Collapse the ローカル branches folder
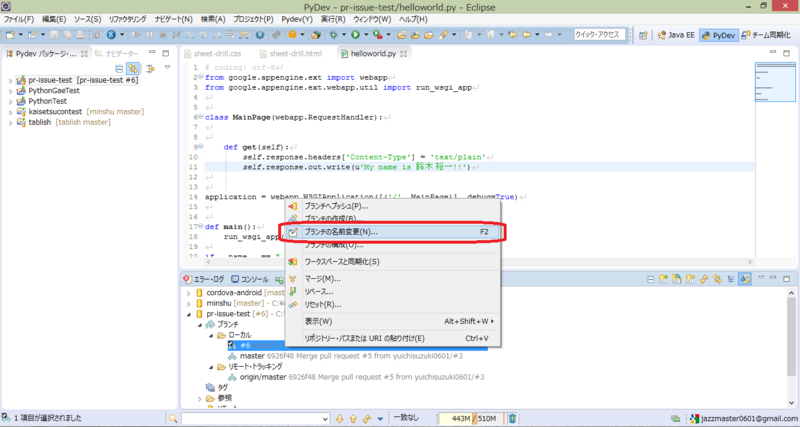The height and width of the screenshot is (427, 800). (x=211, y=336)
